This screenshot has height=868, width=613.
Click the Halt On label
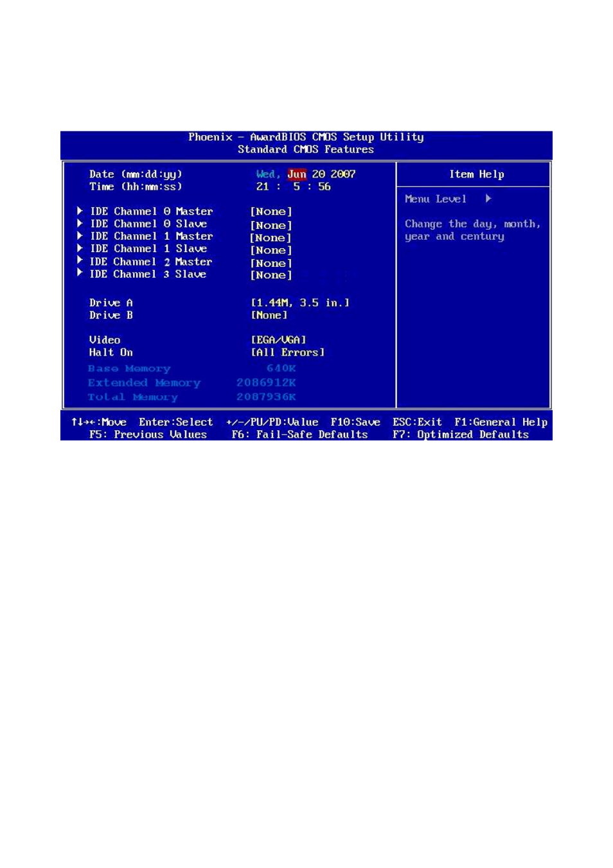point(111,352)
